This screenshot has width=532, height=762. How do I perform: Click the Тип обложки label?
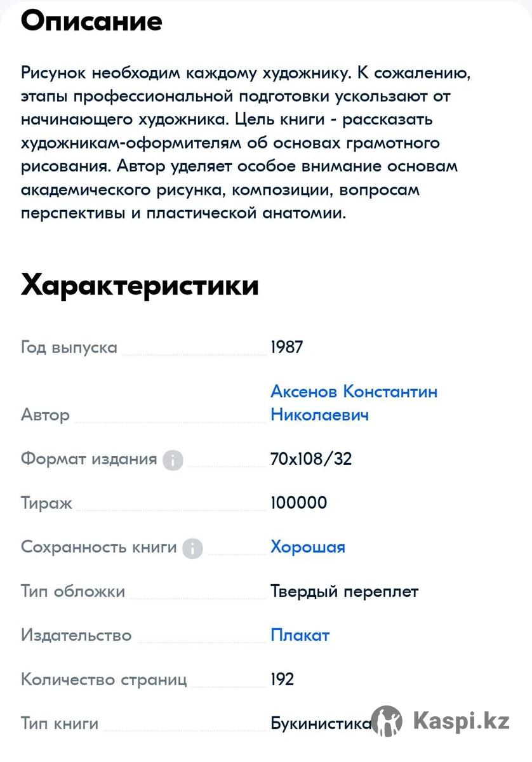click(73, 592)
